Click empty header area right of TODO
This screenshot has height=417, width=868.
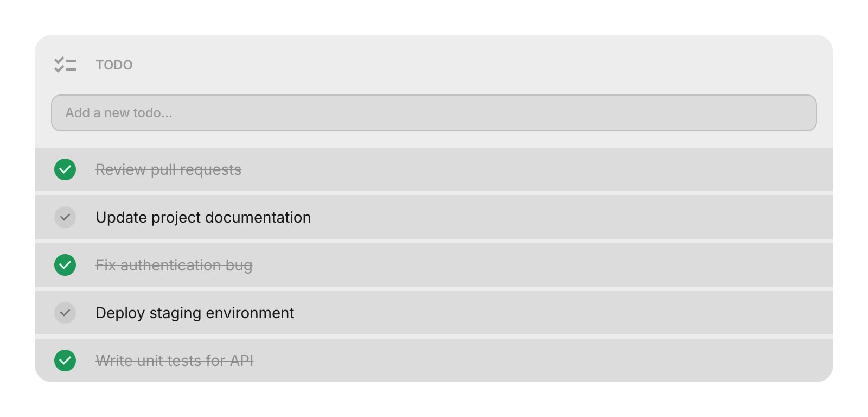[x=488, y=65]
